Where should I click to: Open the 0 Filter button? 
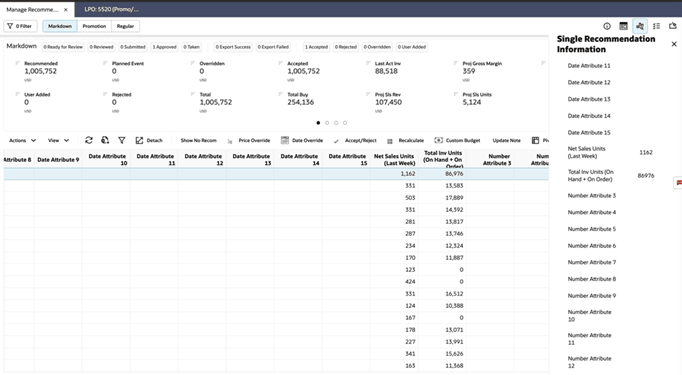click(20, 26)
